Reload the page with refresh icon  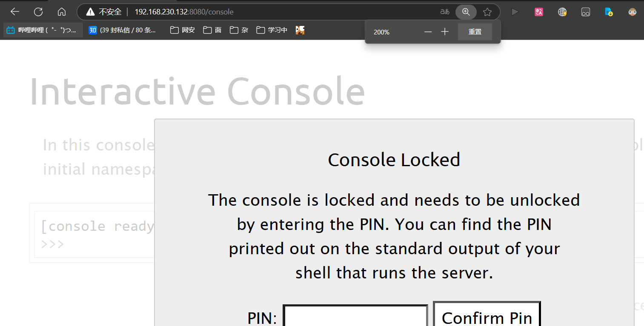38,11
